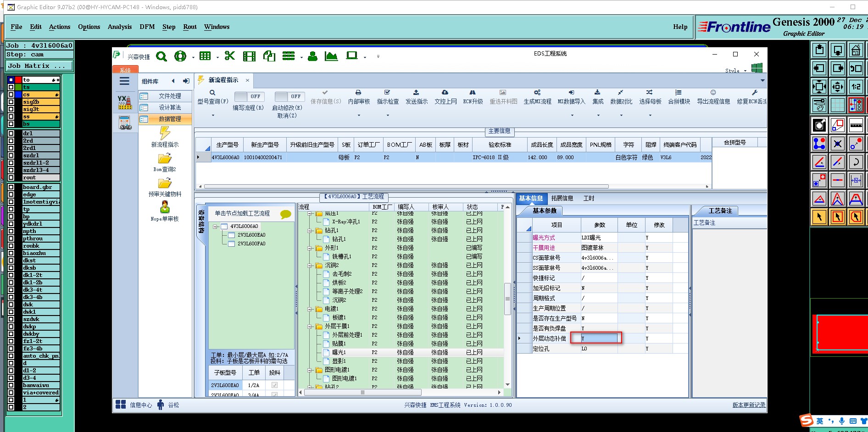The image size is (868, 432).
Task: Collapse the 外层干膜1 process tree node
Action: pyautogui.click(x=310, y=327)
